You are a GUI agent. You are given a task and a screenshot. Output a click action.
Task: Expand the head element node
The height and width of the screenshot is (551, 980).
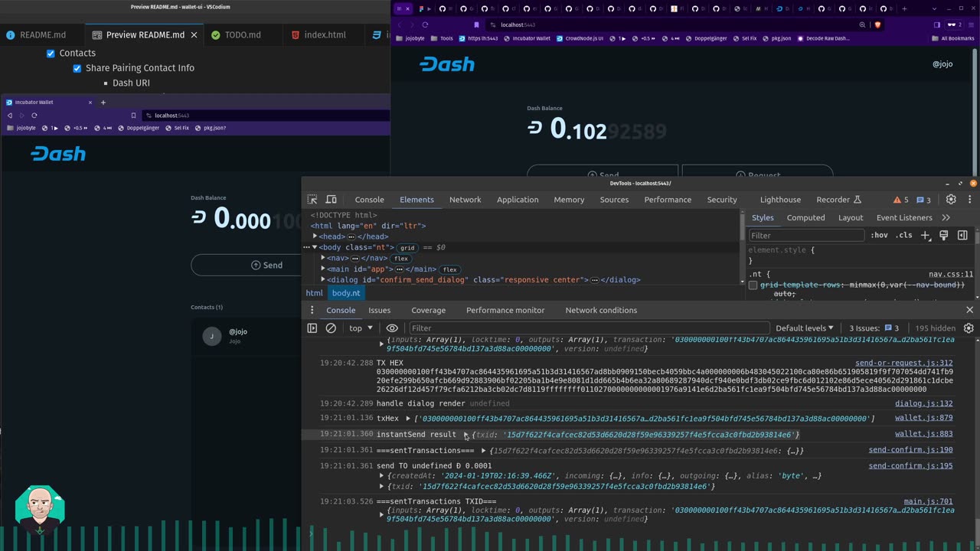315,236
